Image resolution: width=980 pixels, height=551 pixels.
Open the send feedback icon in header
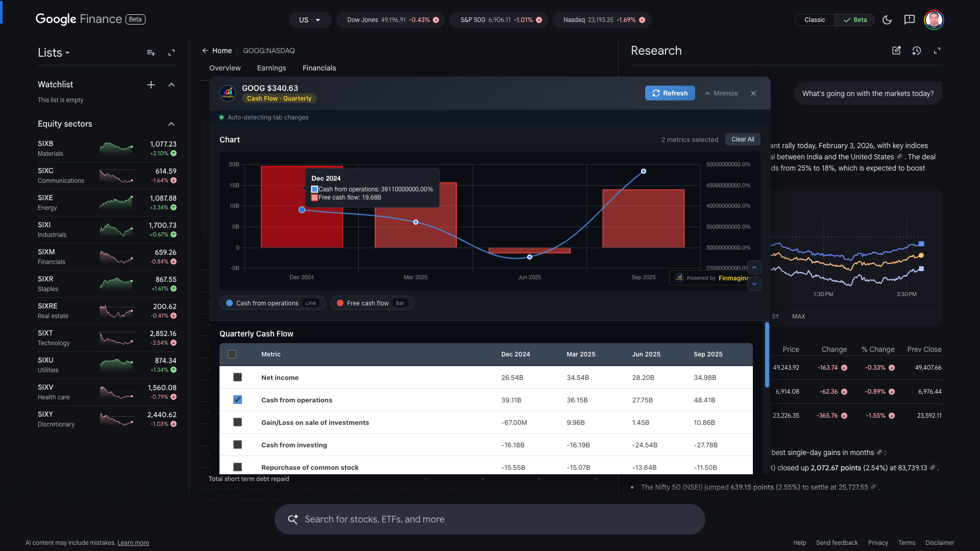(x=909, y=20)
